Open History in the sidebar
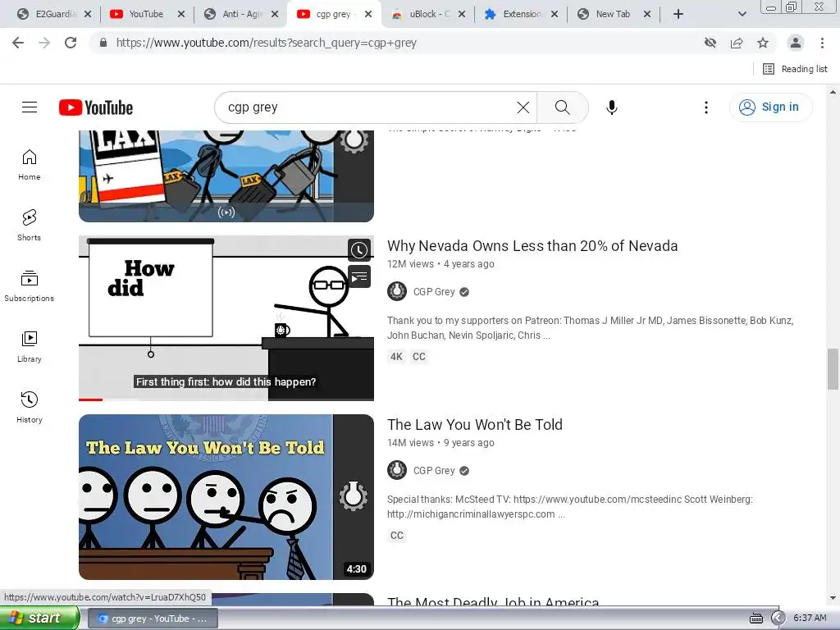The width and height of the screenshot is (840, 630). coord(30,408)
